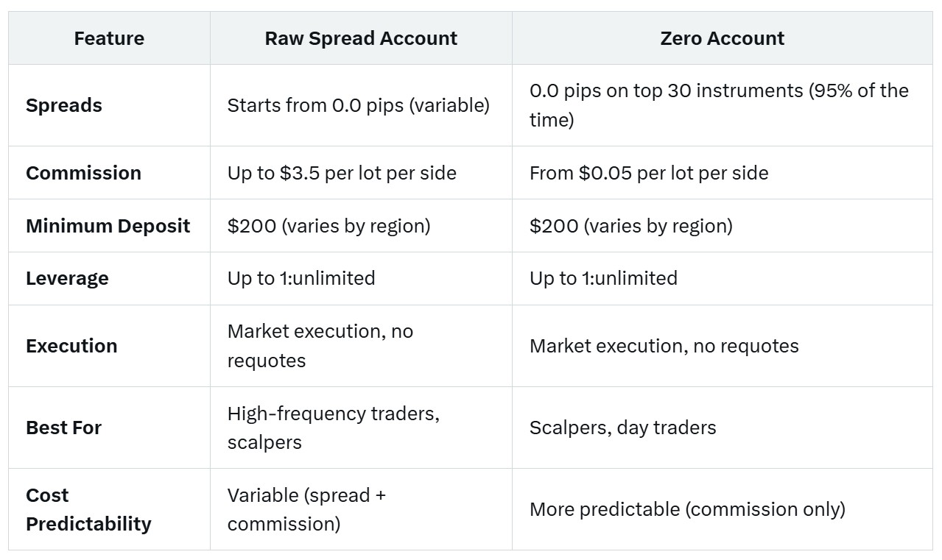Click the Raw Spread Account column header
Screen dimensions: 942x560
(x=361, y=38)
